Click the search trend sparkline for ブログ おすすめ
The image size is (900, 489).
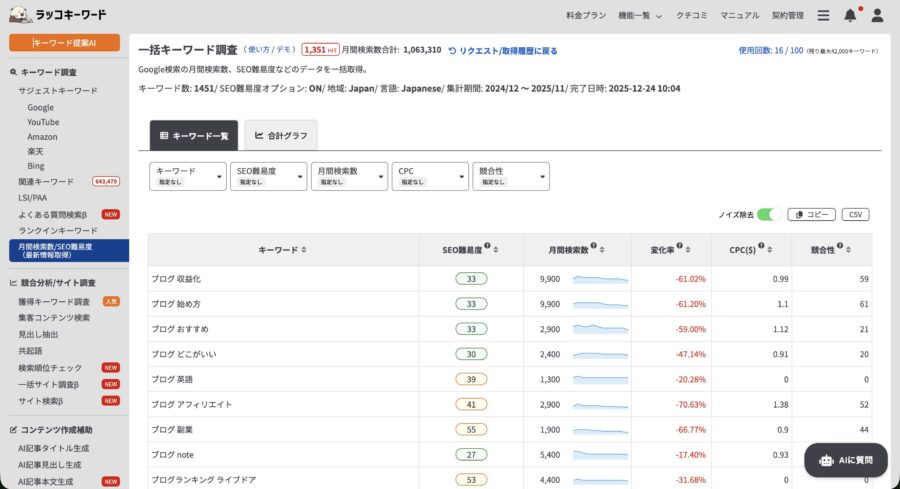600,329
